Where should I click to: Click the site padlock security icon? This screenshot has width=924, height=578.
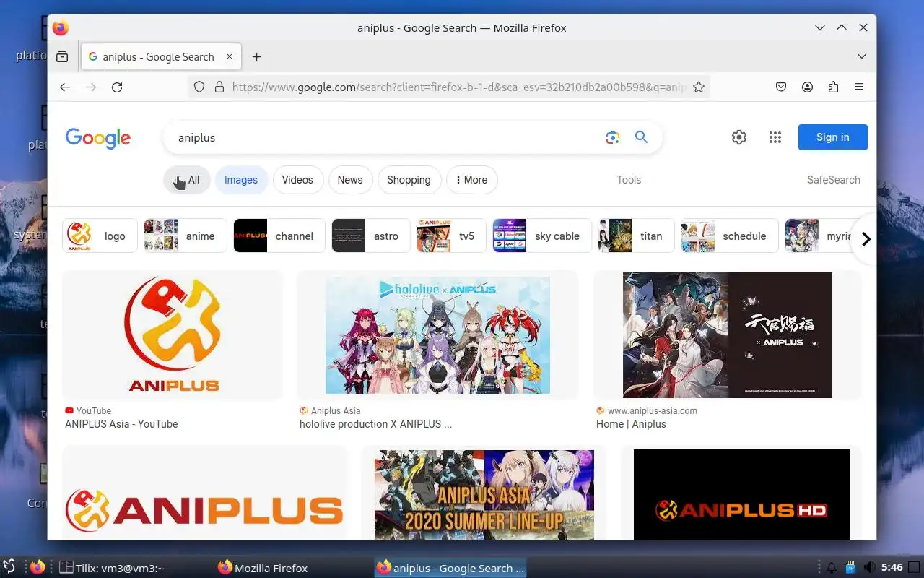click(x=219, y=87)
